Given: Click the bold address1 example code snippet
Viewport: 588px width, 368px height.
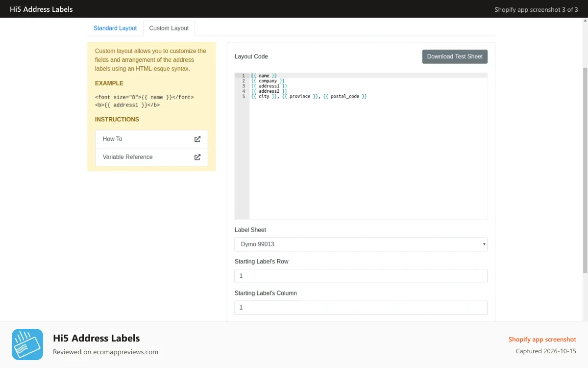Looking at the screenshot, I should pos(127,105).
